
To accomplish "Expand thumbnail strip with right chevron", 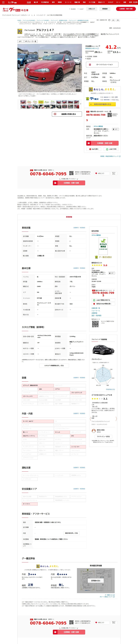I will pos(81,104).
